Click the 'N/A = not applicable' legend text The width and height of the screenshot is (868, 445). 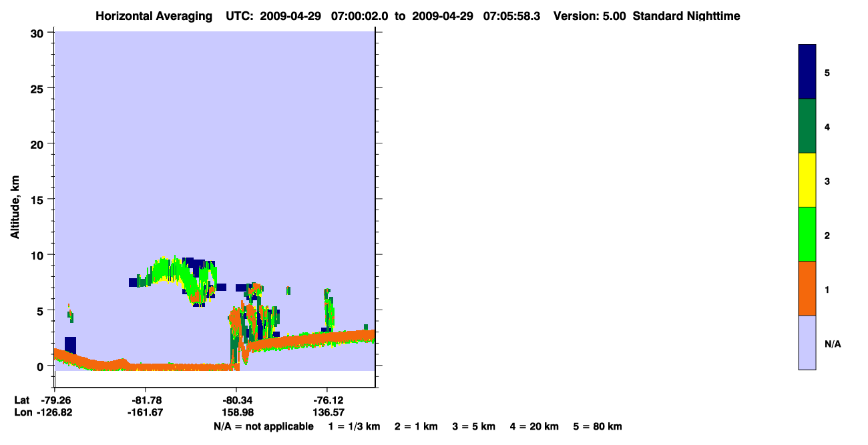point(264,426)
